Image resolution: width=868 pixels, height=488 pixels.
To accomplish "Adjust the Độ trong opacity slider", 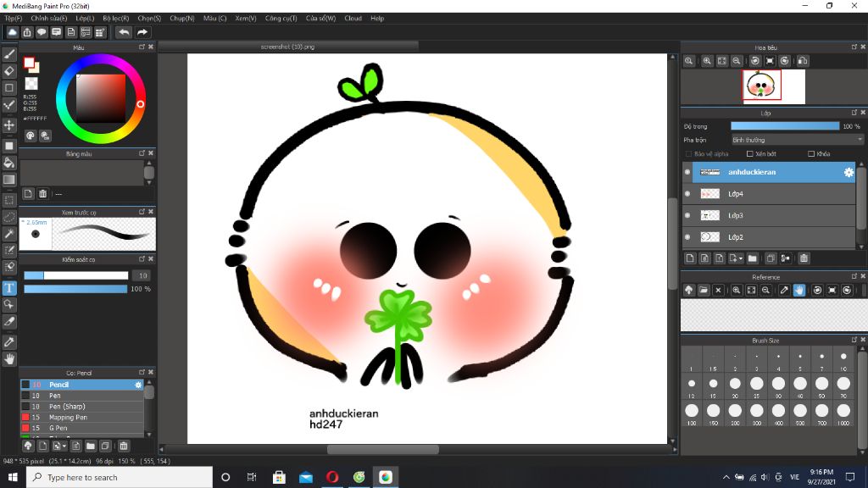I will click(x=785, y=126).
